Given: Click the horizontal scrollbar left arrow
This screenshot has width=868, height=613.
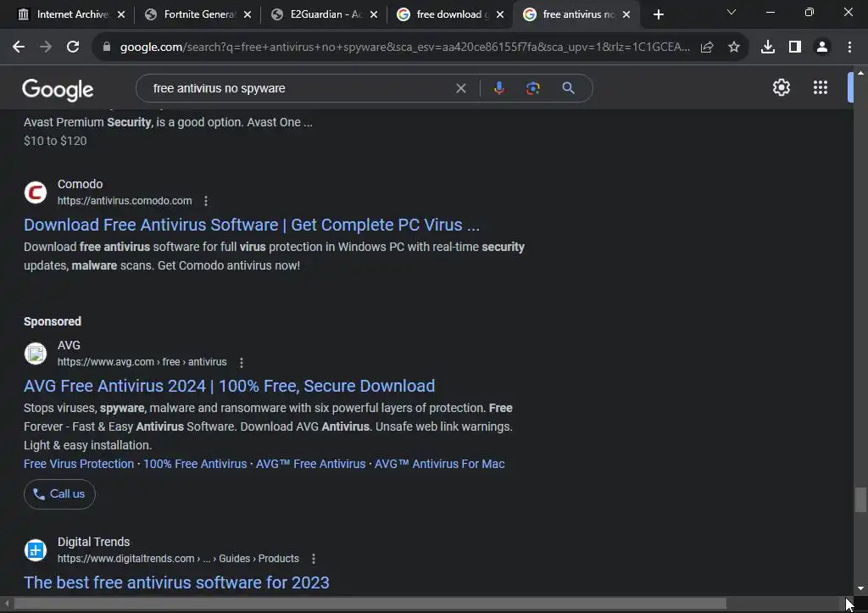Looking at the screenshot, I should pyautogui.click(x=7, y=603).
